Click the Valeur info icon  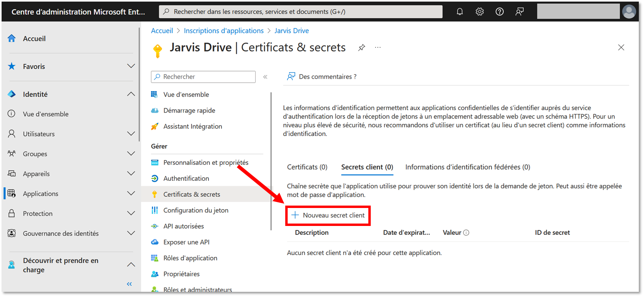coord(466,233)
